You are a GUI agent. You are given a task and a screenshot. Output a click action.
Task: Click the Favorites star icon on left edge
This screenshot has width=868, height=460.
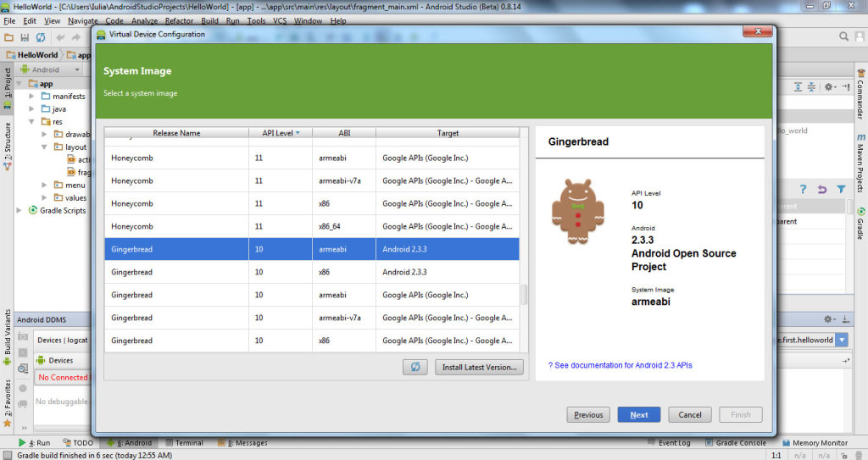pyautogui.click(x=7, y=424)
